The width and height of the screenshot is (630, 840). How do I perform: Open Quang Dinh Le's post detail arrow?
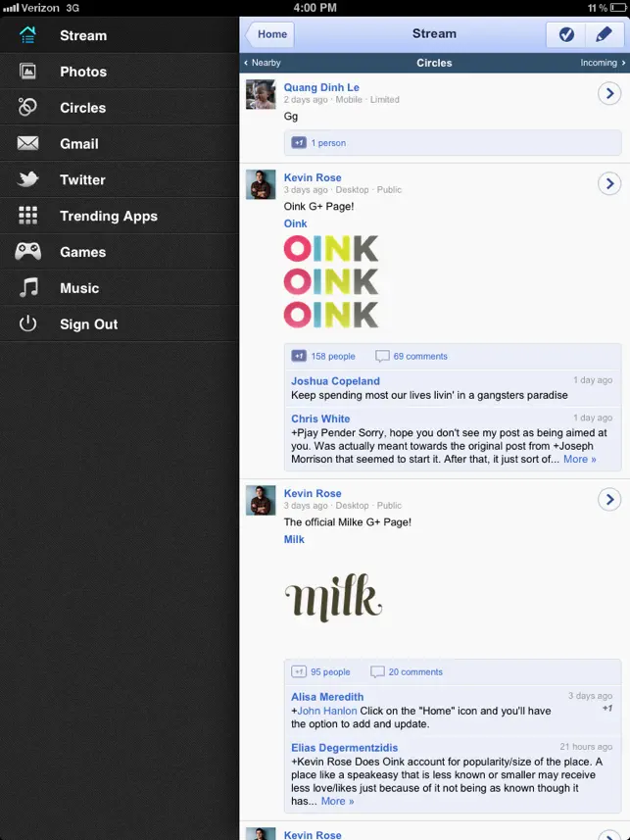609,94
